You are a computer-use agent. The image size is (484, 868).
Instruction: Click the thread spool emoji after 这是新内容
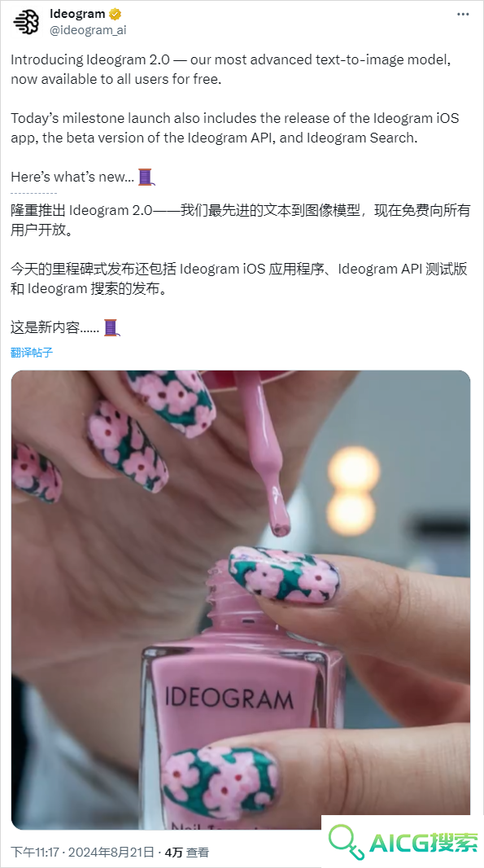tap(111, 327)
